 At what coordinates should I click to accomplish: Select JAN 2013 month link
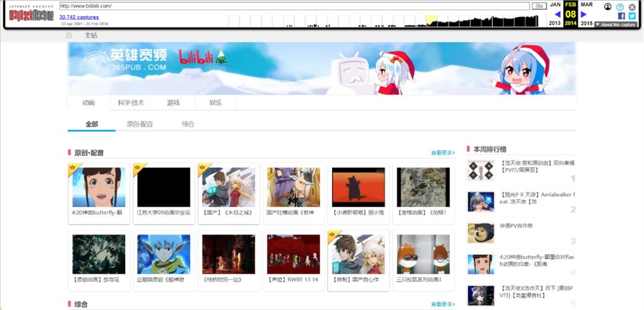coord(555,14)
